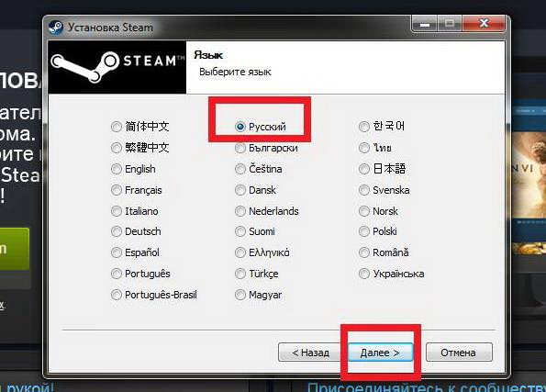Screen dimensions: 546x392
Task: Select the English radio button
Action: click(117, 169)
